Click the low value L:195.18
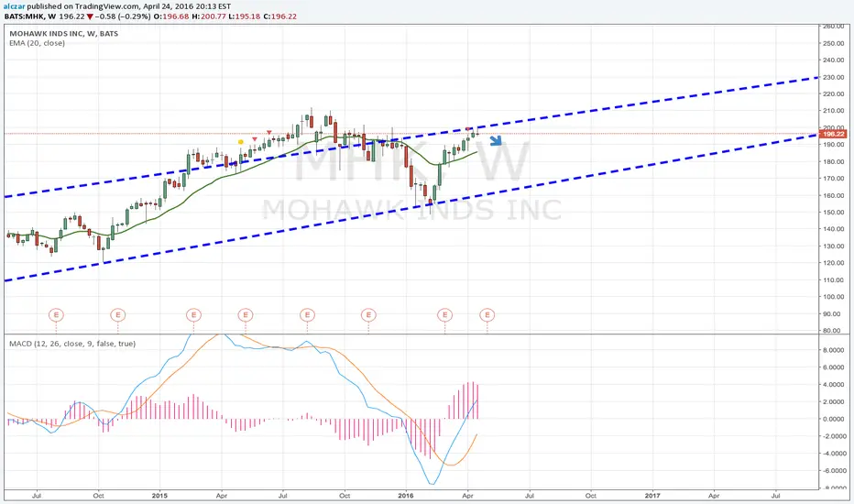The width and height of the screenshot is (854, 504). click(x=245, y=16)
